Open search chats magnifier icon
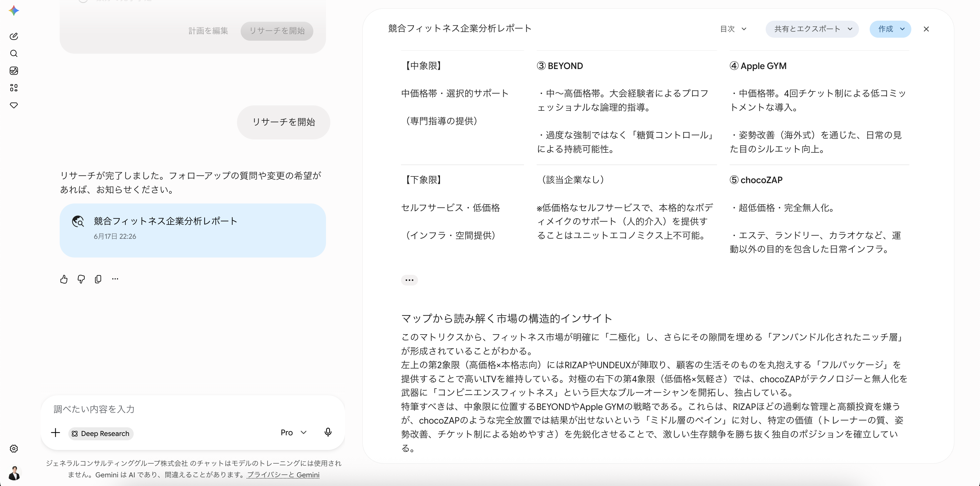980x486 pixels. click(x=14, y=53)
